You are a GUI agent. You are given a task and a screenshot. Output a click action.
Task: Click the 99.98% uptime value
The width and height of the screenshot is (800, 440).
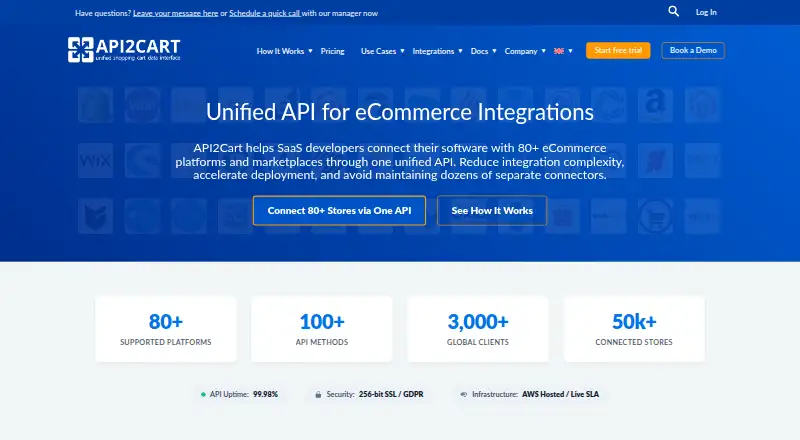tap(265, 395)
